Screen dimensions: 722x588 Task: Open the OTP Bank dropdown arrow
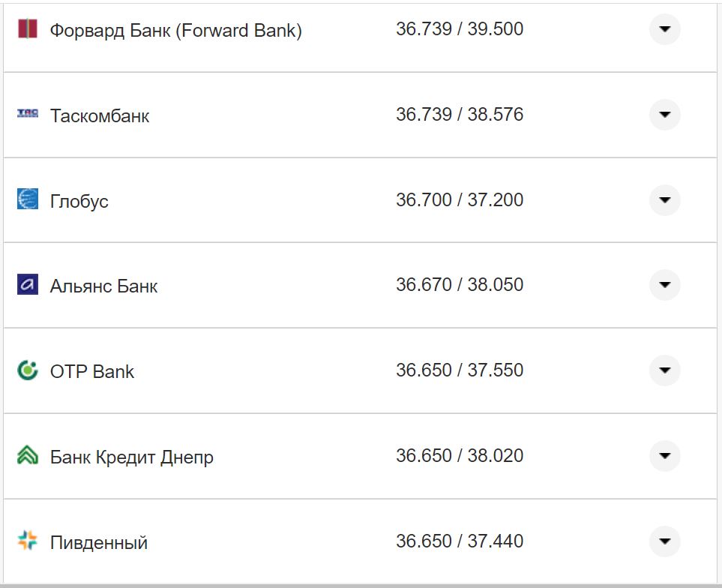pyautogui.click(x=664, y=370)
